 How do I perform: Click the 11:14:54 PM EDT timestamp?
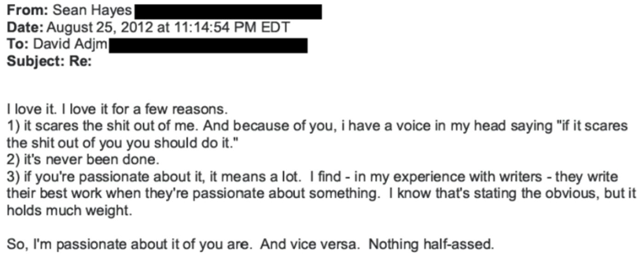(x=231, y=27)
